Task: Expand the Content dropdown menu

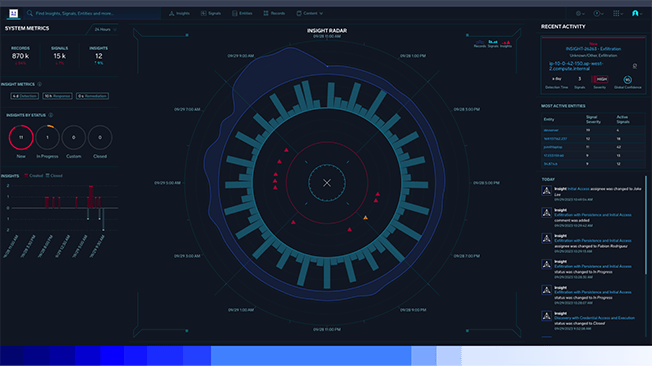Action: (x=310, y=13)
